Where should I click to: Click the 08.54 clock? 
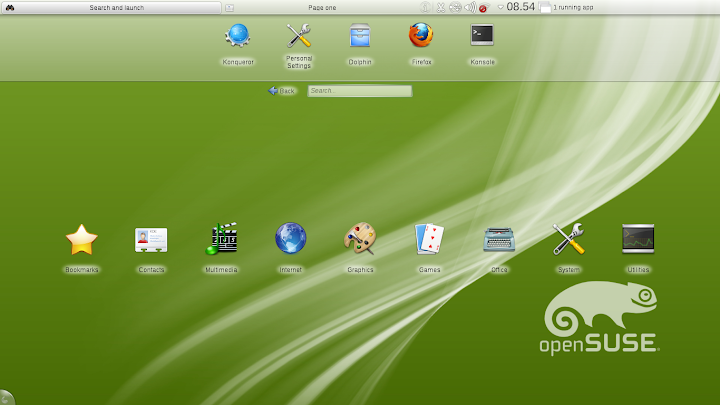click(x=521, y=7)
